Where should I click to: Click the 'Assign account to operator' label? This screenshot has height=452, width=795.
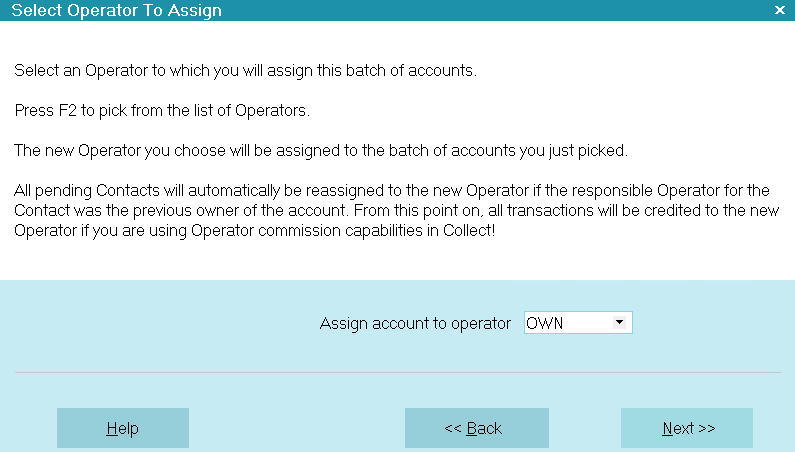tap(415, 324)
